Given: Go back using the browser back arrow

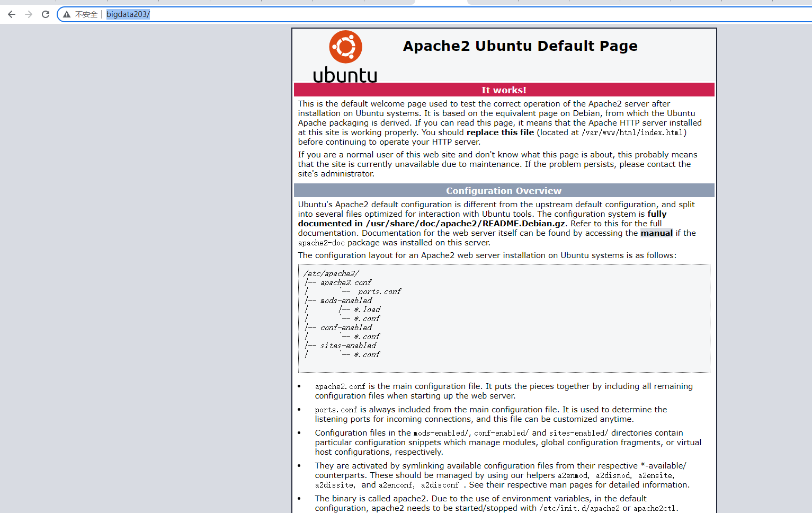Looking at the screenshot, I should tap(12, 14).
